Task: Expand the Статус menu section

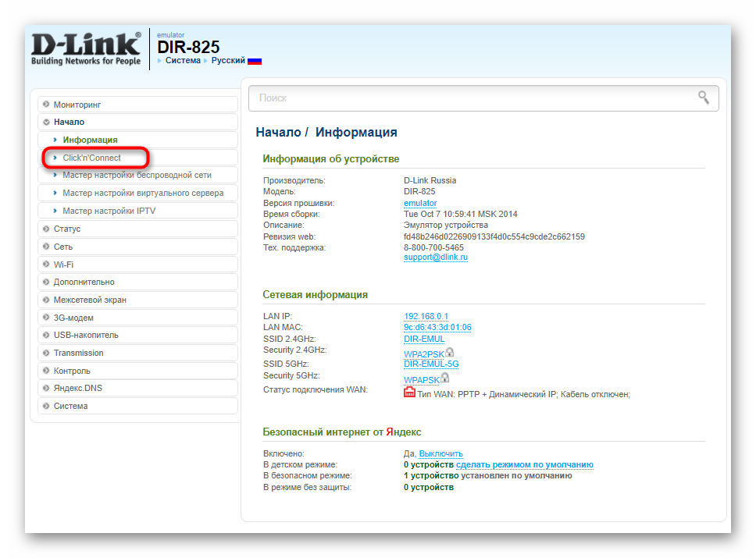Action: [137, 229]
